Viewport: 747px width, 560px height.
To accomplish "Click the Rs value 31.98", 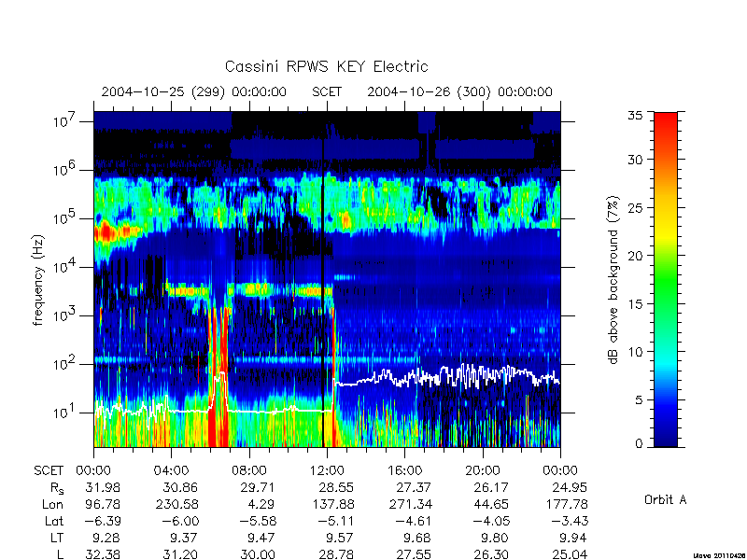I will (x=103, y=487).
